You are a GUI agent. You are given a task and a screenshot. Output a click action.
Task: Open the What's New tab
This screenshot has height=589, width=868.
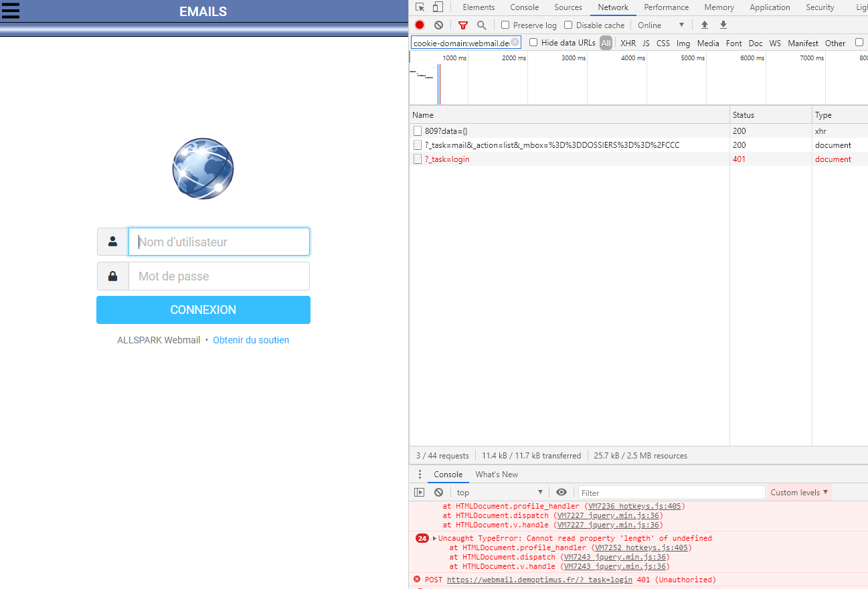[497, 474]
